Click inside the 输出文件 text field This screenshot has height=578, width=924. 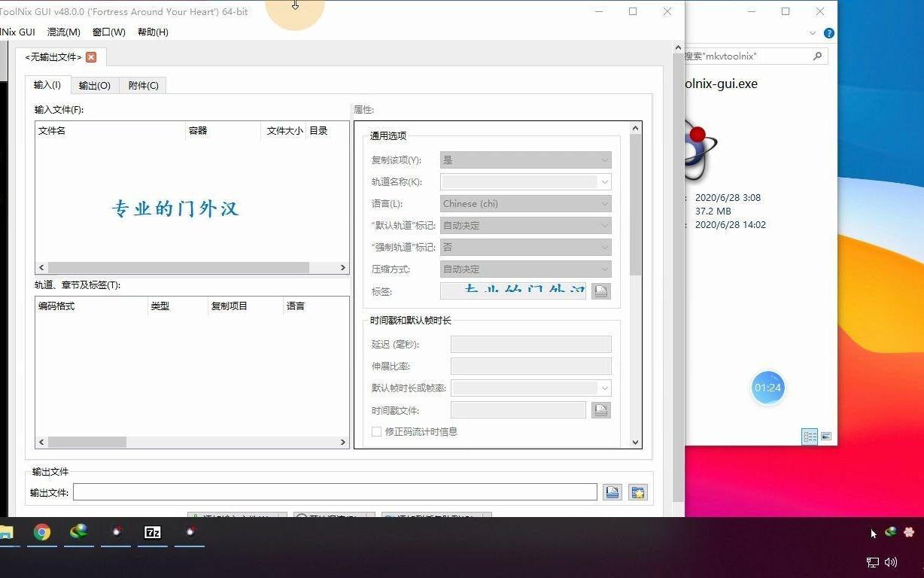click(x=331, y=491)
